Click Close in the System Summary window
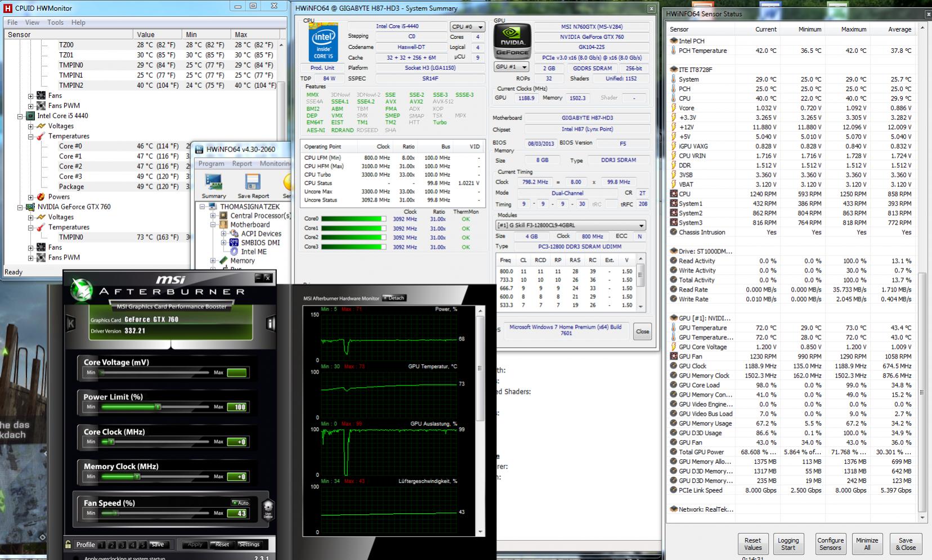932x560 pixels. point(643,331)
